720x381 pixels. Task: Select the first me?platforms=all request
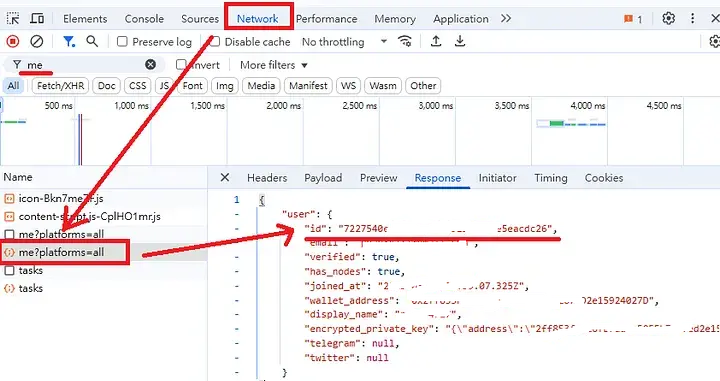[104, 234]
